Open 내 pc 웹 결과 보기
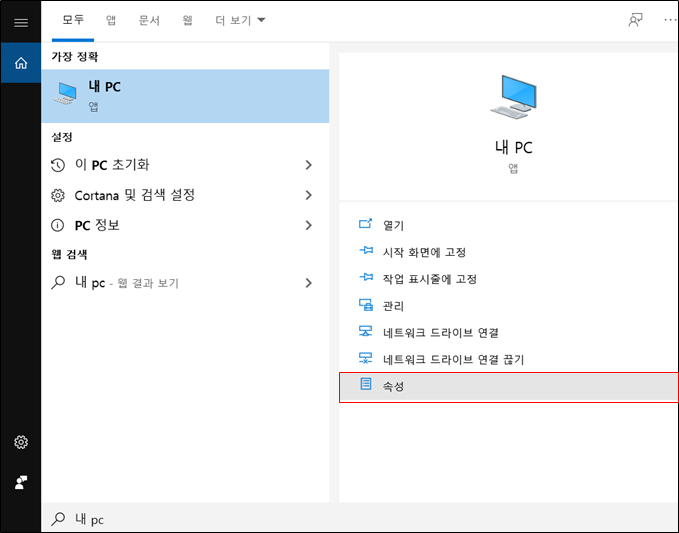Image resolution: width=679 pixels, height=533 pixels. click(185, 283)
